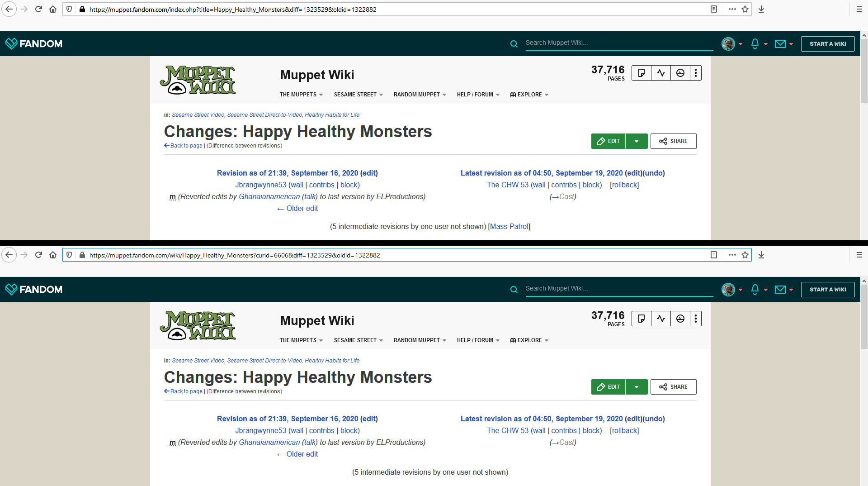The image size is (868, 486).
Task: Click Start a Wiki in the top window
Action: coord(828,44)
